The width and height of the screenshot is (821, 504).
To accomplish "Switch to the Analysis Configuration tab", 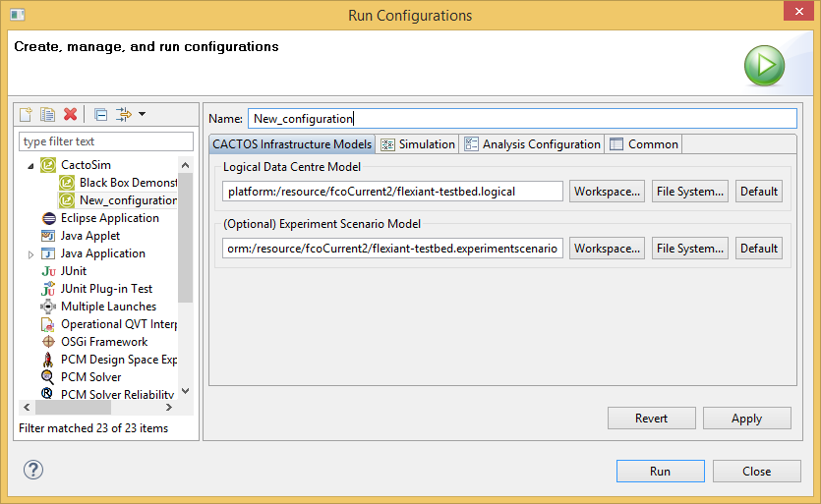I will (532, 143).
